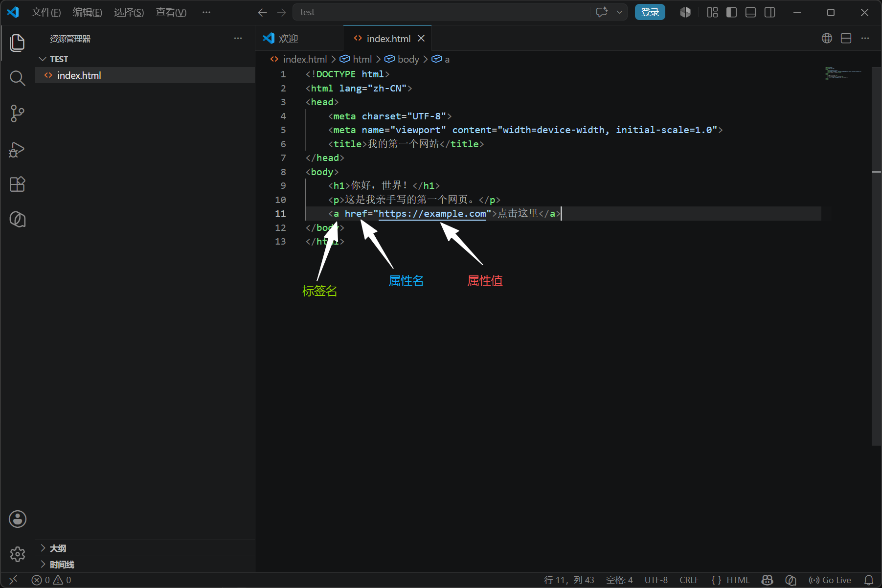882x588 pixels.
Task: Open Explorer views and more actions ellipsis
Action: click(238, 38)
